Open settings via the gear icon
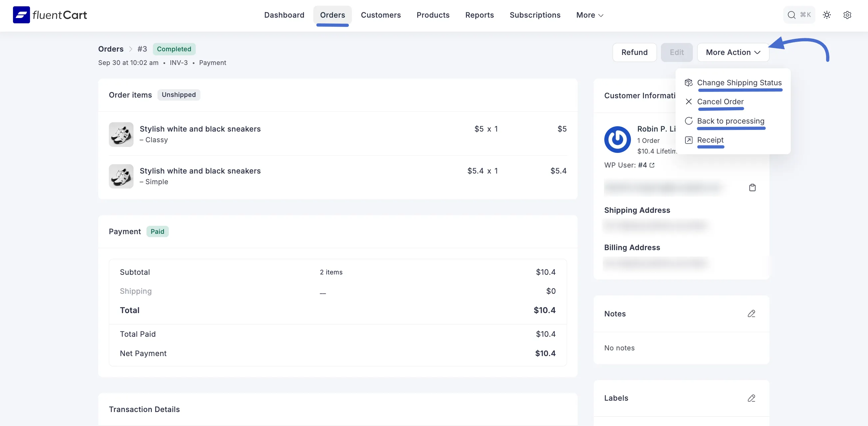 847,15
